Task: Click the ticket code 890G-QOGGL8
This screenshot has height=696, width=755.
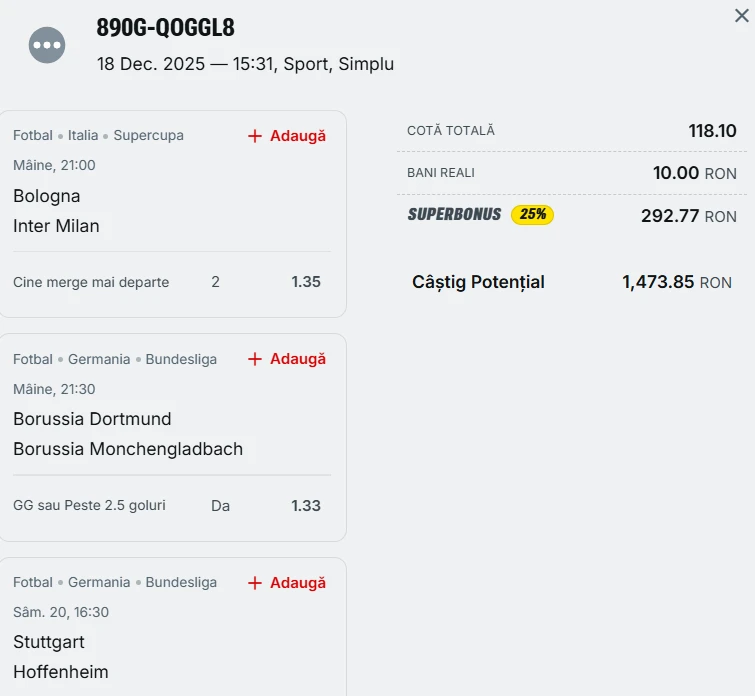Action: [166, 28]
